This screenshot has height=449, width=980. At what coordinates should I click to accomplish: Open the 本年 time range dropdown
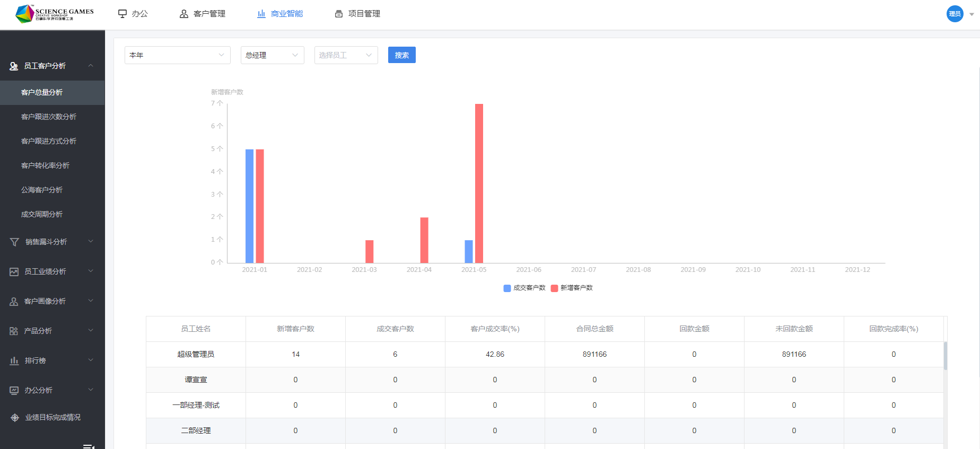click(x=177, y=55)
